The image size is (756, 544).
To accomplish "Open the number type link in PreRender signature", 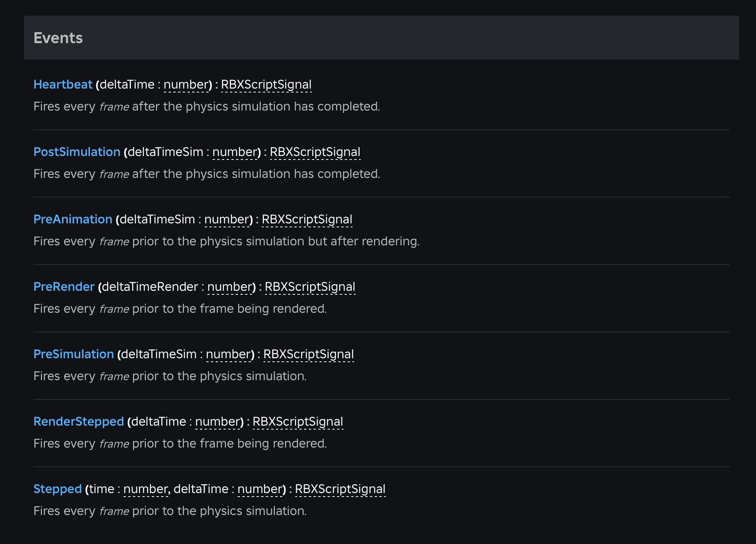I will 230,287.
